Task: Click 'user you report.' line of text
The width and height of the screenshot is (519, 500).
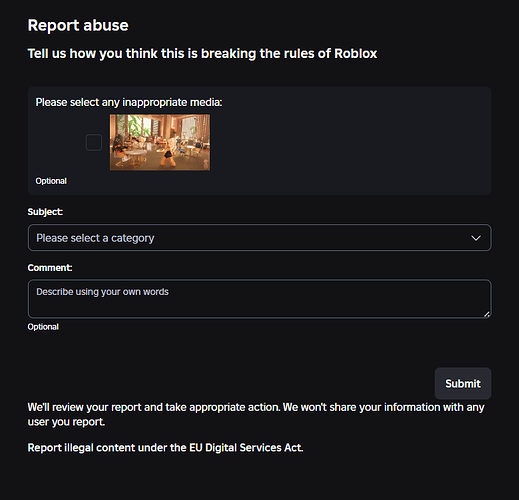Action: click(x=66, y=422)
